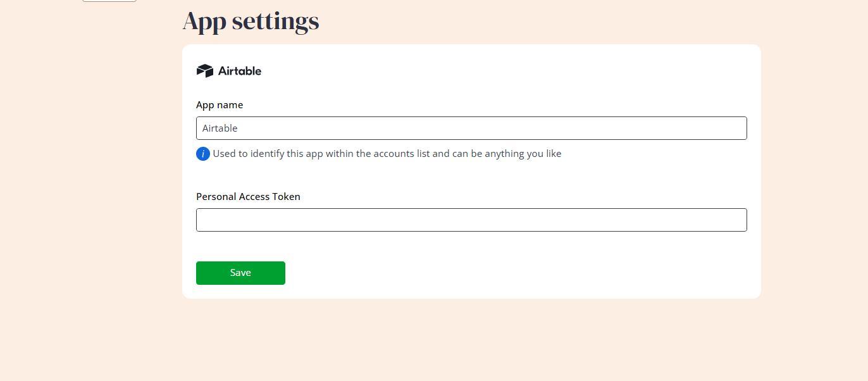868x381 pixels.
Task: Click the info circle beside 'Used to identify'
Action: (x=203, y=154)
